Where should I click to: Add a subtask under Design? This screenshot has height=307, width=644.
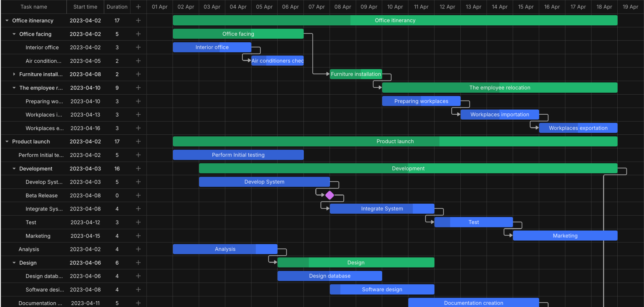pyautogui.click(x=138, y=263)
